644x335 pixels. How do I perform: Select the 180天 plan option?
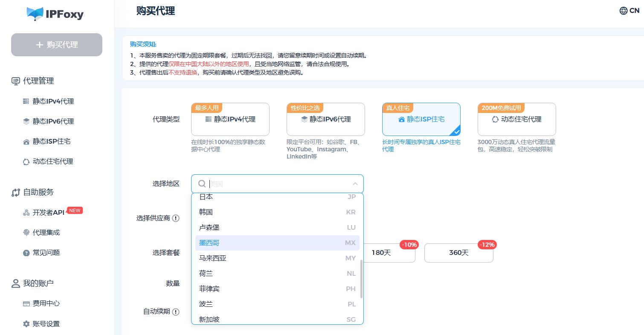point(381,253)
